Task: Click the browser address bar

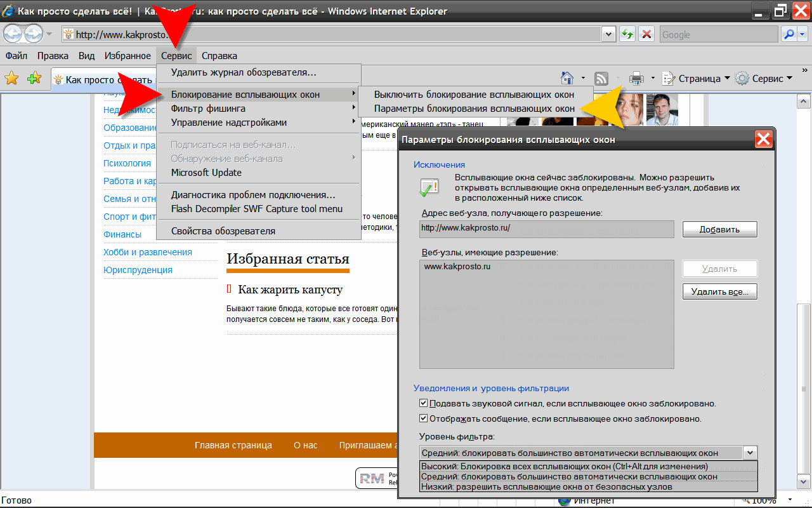Action: point(332,34)
